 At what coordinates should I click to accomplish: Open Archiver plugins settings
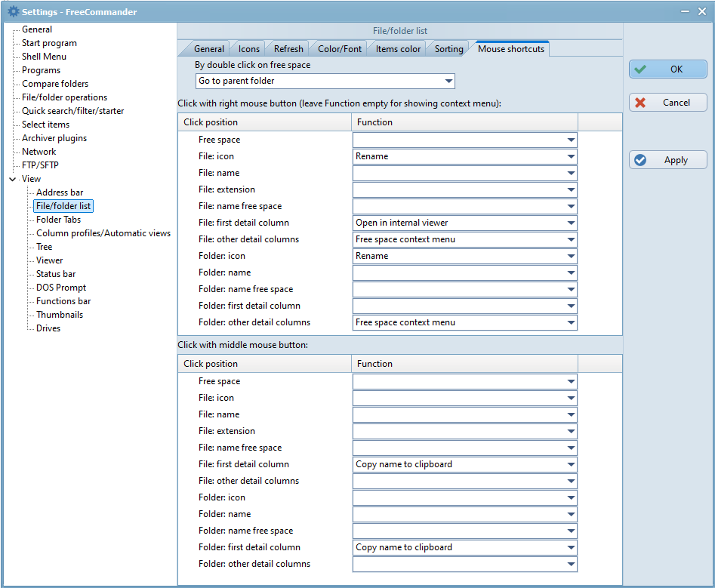pyautogui.click(x=54, y=138)
